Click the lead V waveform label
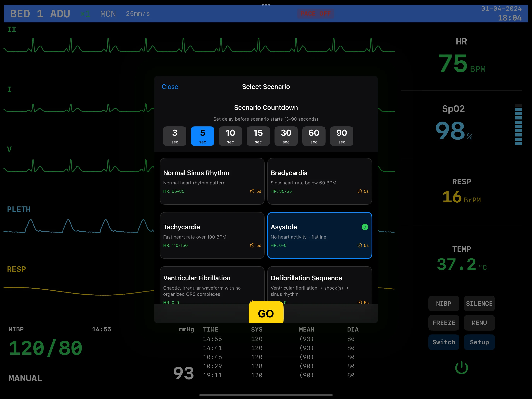This screenshot has width=532, height=399. click(9, 149)
